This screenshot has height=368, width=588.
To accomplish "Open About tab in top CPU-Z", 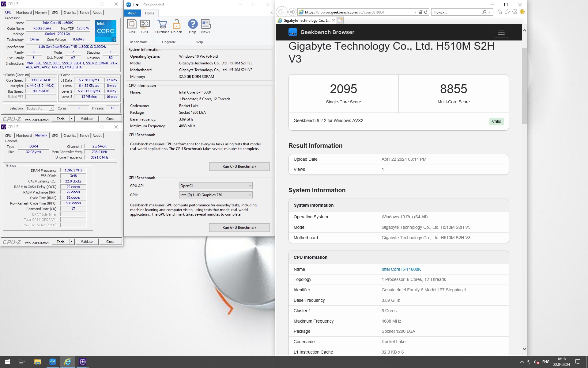I will click(97, 13).
